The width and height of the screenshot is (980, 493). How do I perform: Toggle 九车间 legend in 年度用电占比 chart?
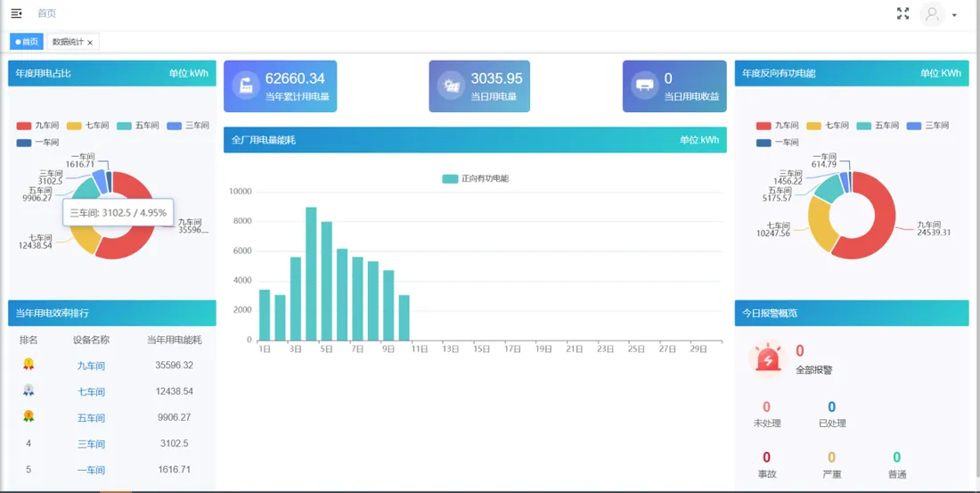pos(37,126)
